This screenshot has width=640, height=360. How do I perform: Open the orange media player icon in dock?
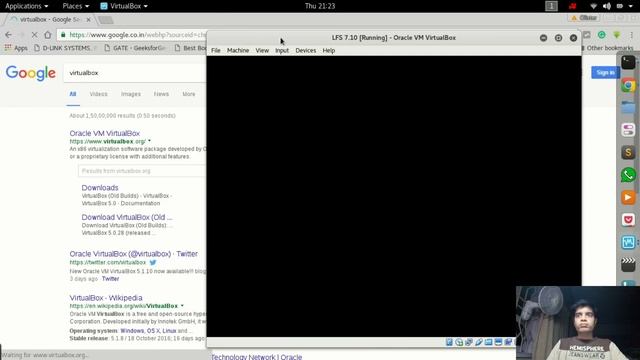click(628, 198)
